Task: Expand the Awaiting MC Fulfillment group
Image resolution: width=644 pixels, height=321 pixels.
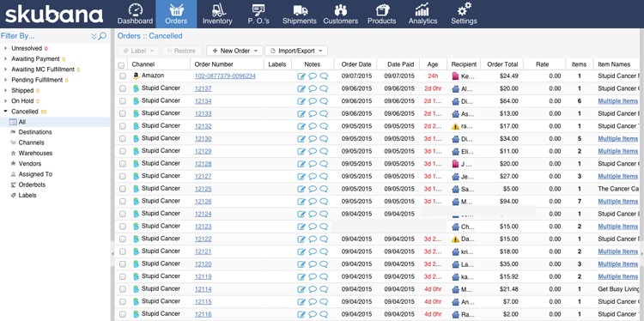Action: [x=5, y=70]
